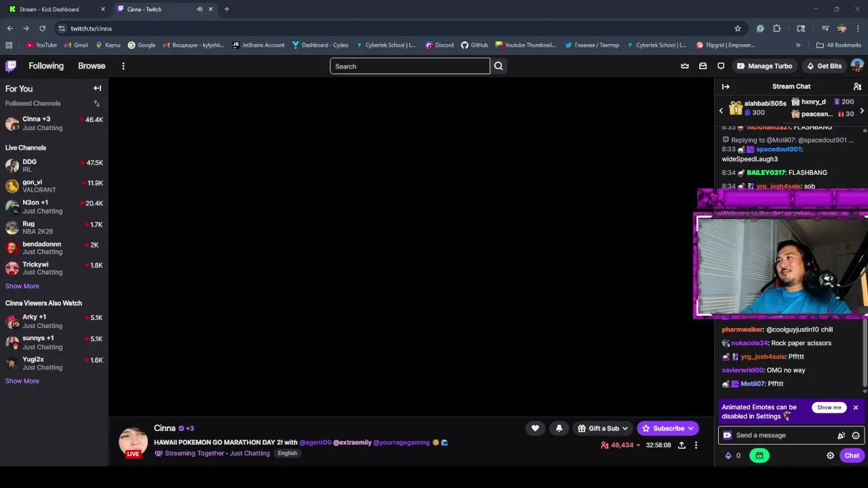The image size is (868, 488).
Task: Click the celebration party popper icon in chat input
Action: (842, 435)
